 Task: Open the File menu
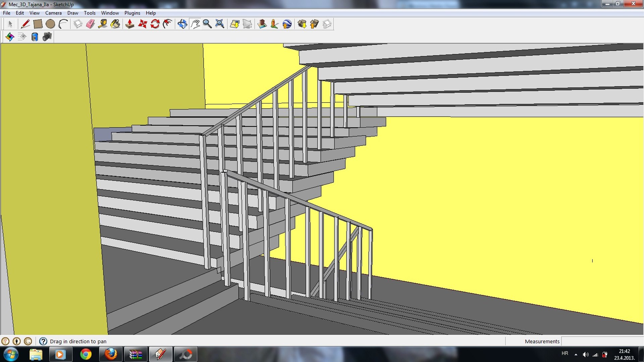pyautogui.click(x=7, y=13)
